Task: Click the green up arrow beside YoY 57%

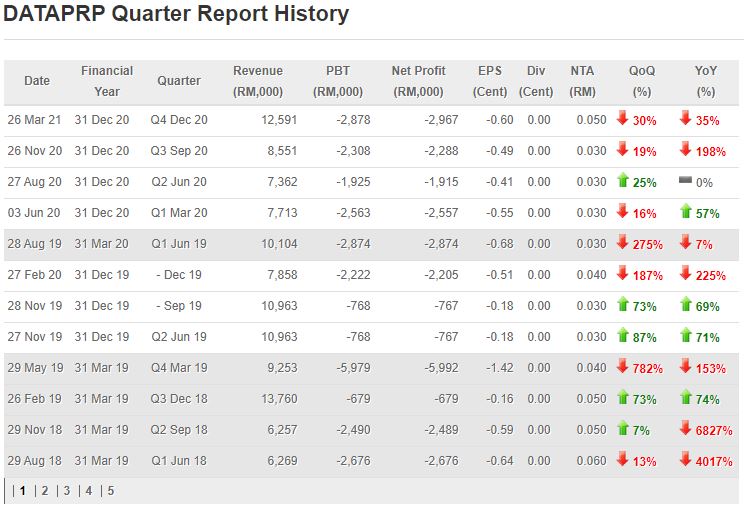Action: tap(685, 212)
